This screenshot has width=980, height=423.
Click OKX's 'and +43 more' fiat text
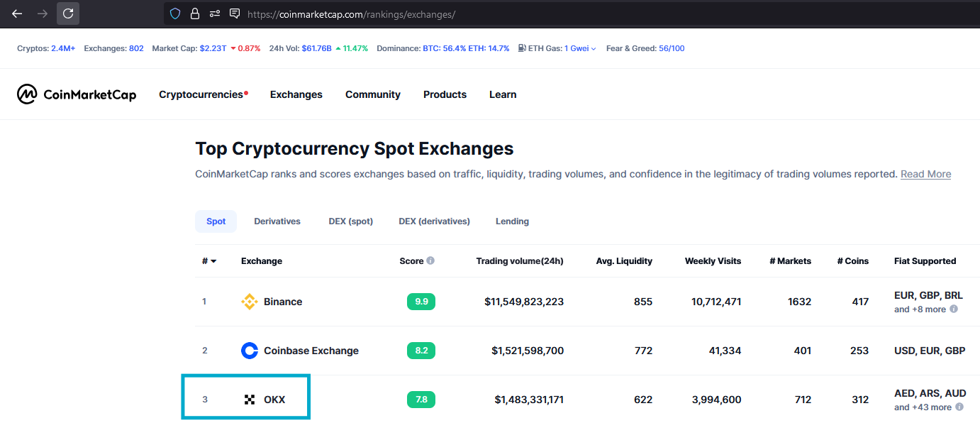pos(923,407)
